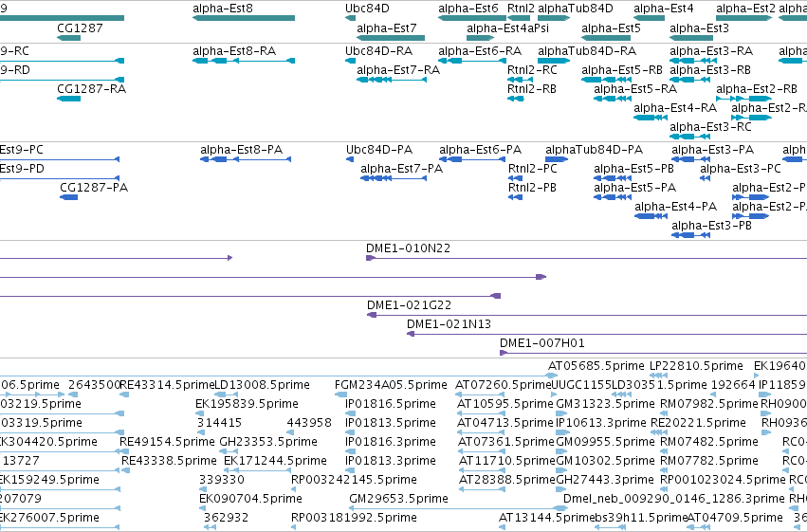Click transcript alpha-Est5-RA
Image resolution: width=807 pixels, height=532 pixels.
613,99
